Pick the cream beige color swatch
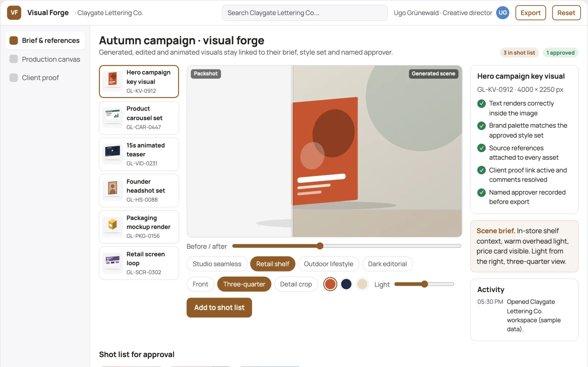Screen dimensions: 588x367 click(362, 284)
